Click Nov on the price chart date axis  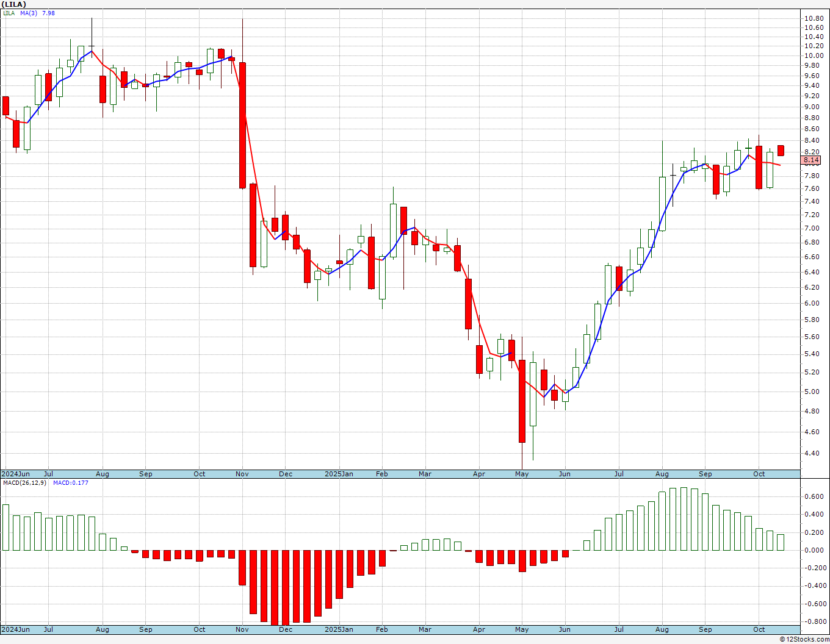pyautogui.click(x=242, y=474)
